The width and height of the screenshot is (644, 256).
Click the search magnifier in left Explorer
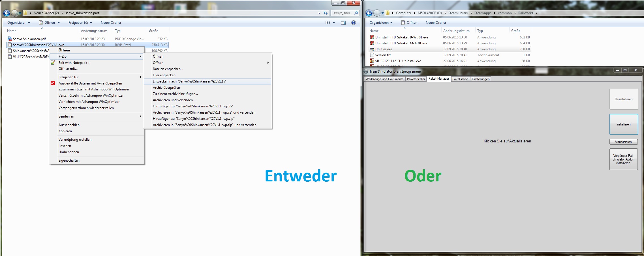pyautogui.click(x=356, y=13)
